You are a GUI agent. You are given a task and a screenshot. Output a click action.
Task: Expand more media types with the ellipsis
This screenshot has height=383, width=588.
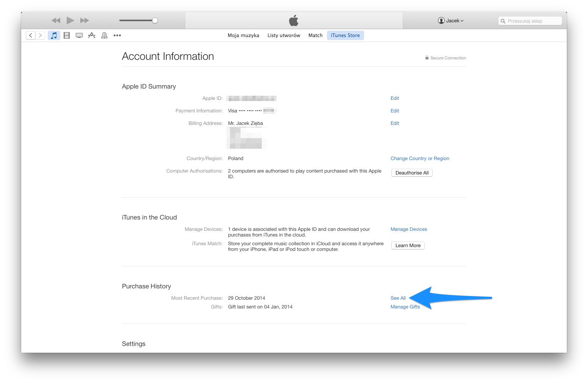(117, 35)
